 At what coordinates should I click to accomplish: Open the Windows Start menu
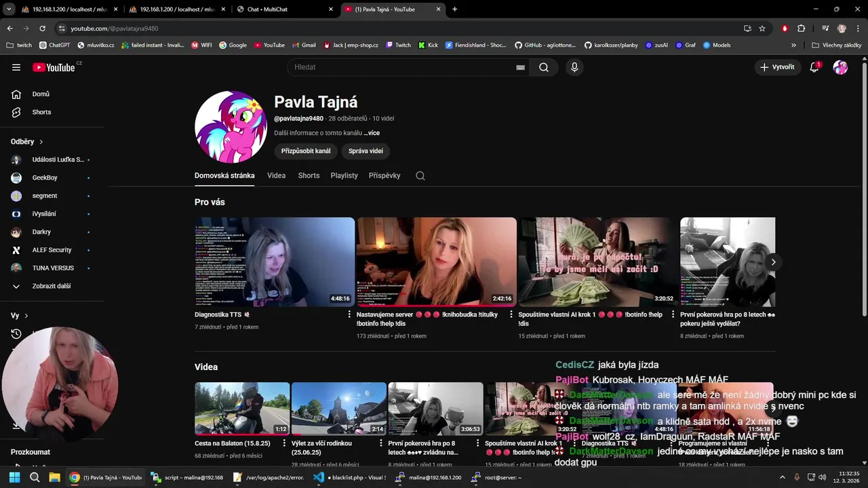point(14,477)
